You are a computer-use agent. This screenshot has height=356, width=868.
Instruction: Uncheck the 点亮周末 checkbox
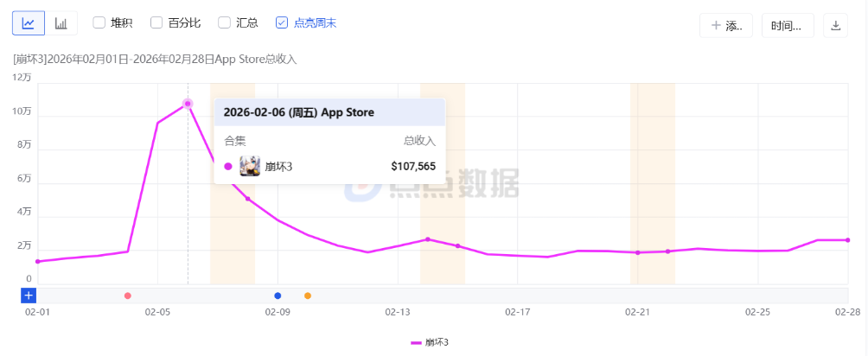point(282,22)
